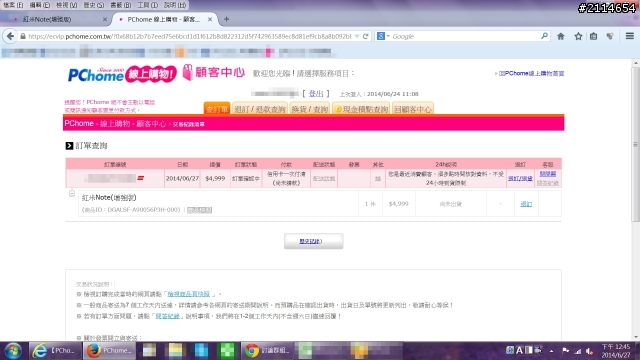Click the taskbar volume speaker icon
640x360 pixels.
(590, 351)
